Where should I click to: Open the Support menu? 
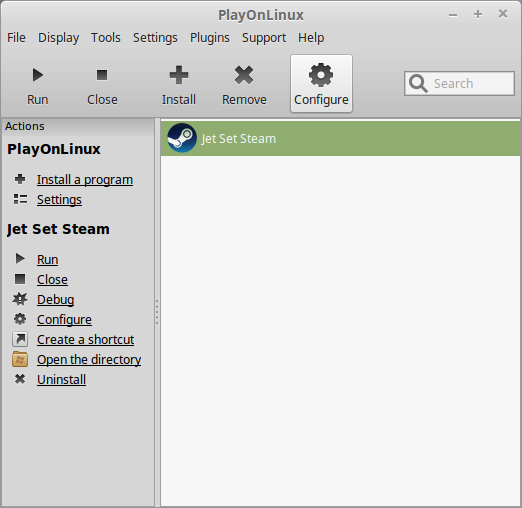tap(264, 38)
